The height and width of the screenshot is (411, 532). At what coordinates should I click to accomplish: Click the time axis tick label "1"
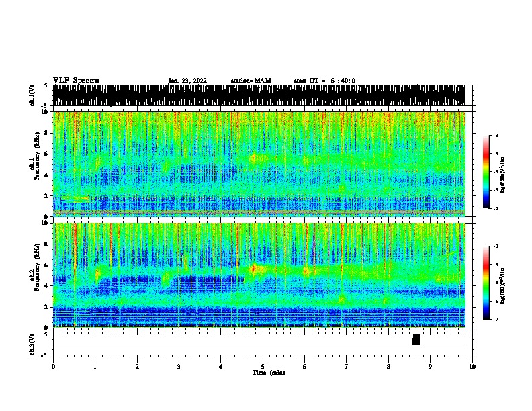(95, 367)
